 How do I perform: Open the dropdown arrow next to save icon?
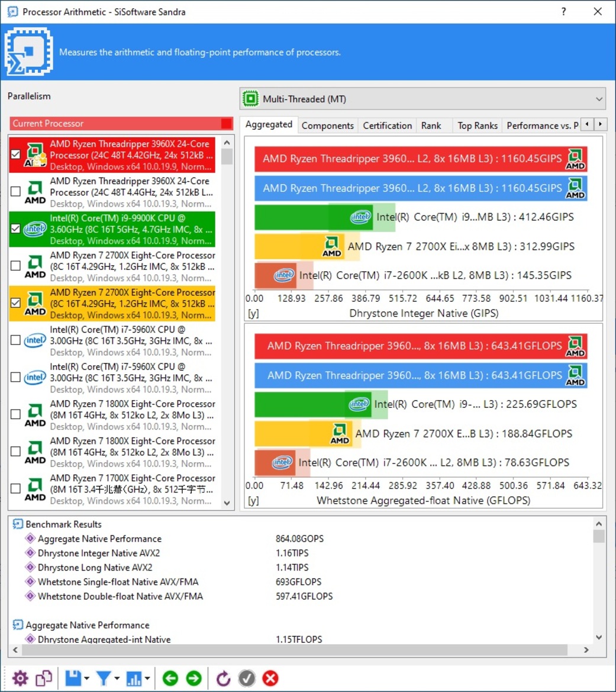click(x=86, y=678)
